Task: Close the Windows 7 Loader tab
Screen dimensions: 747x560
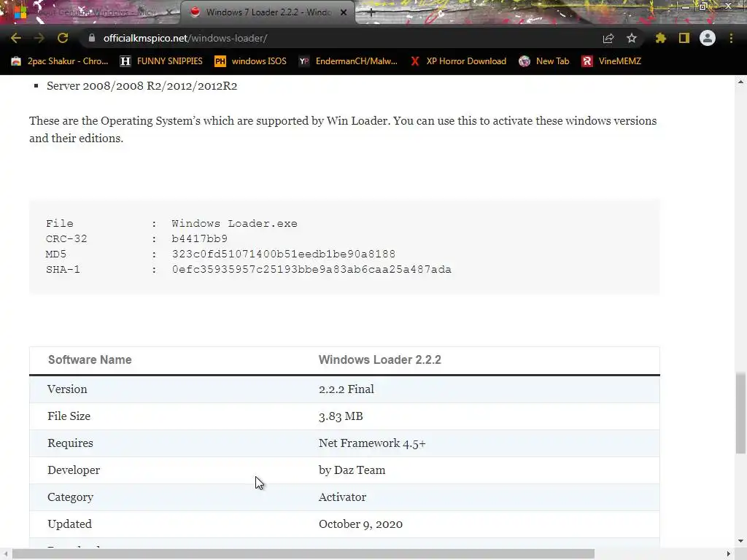Action: coord(344,12)
